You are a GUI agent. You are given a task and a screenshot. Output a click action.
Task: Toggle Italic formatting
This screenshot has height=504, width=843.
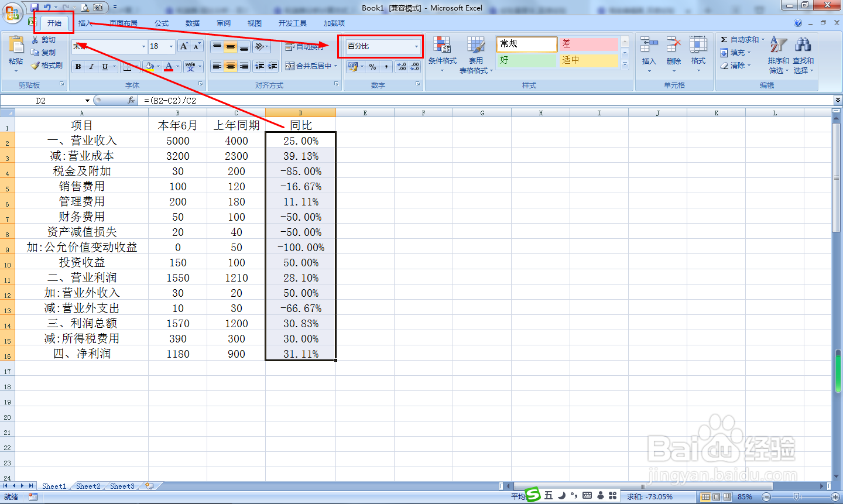pos(91,67)
